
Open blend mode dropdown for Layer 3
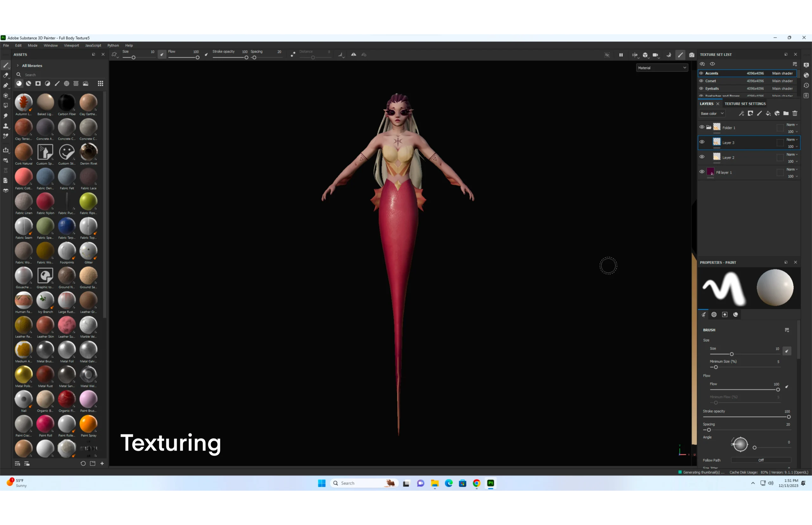pyautogui.click(x=792, y=140)
